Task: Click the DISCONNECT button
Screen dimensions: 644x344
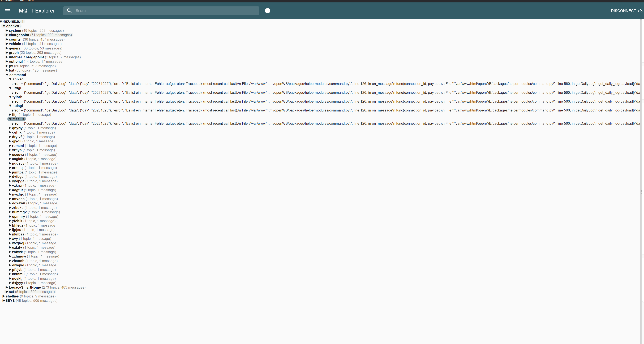Action: 623,11
